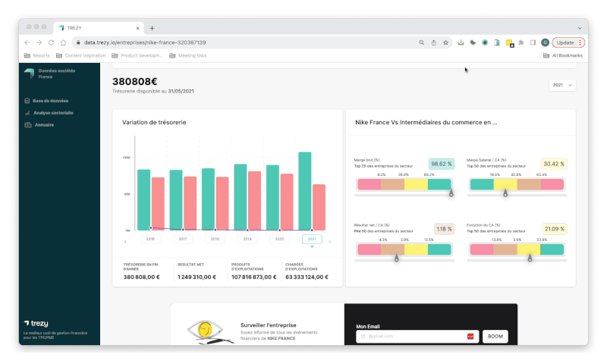Select year 2019 below the chart
The image size is (607, 364).
[247, 239]
